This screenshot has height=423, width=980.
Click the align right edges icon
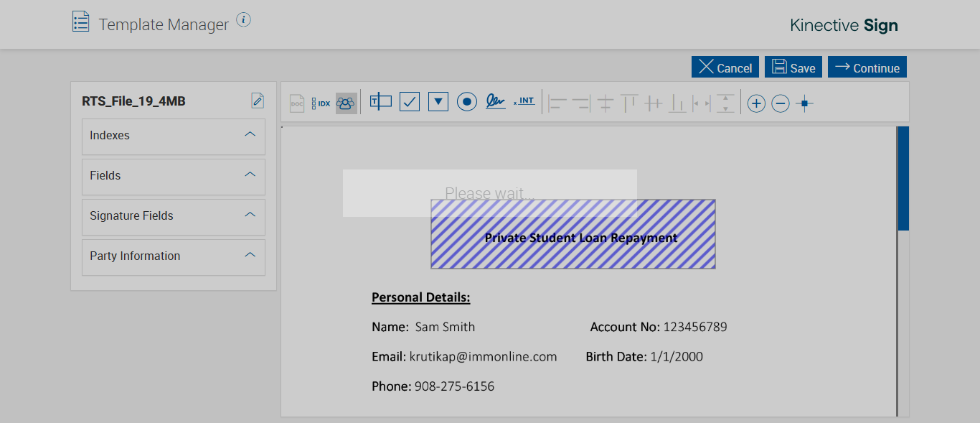click(x=580, y=103)
